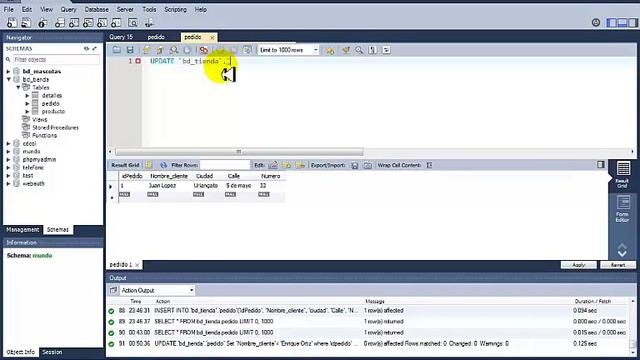Click the smiley feedback icon at top right
Screen dimensions: 640x360
[596, 23]
